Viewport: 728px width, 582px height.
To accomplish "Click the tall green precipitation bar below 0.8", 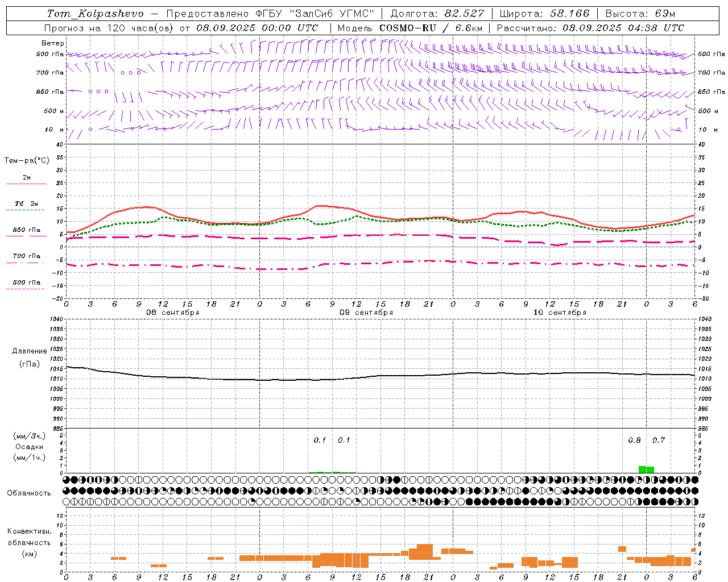I will 642,469.
